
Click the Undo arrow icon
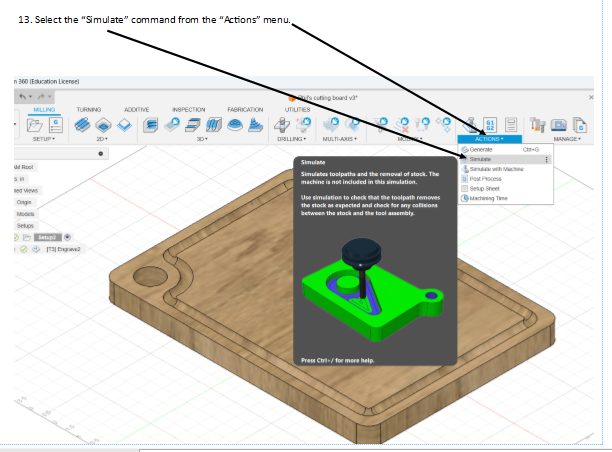pyautogui.click(x=23, y=96)
